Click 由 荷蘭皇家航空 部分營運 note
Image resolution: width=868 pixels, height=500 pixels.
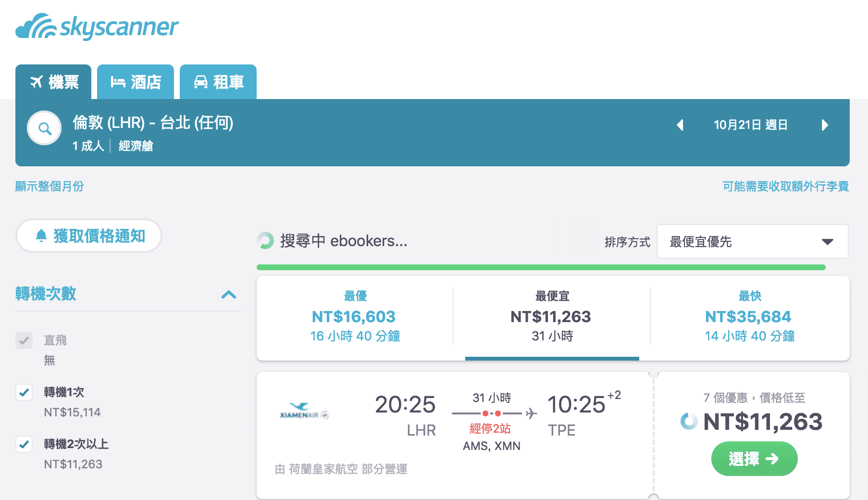click(x=341, y=469)
